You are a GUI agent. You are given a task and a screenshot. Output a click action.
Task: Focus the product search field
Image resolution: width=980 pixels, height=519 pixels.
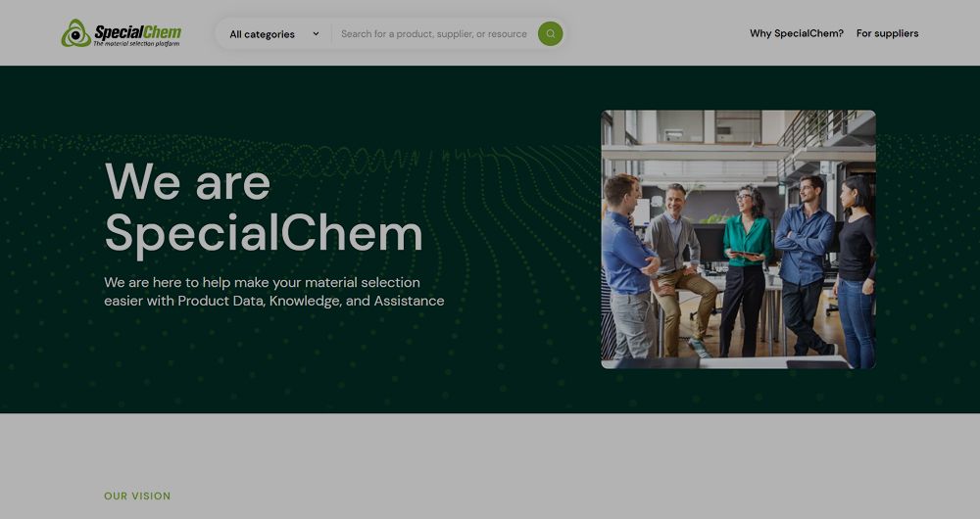434,33
